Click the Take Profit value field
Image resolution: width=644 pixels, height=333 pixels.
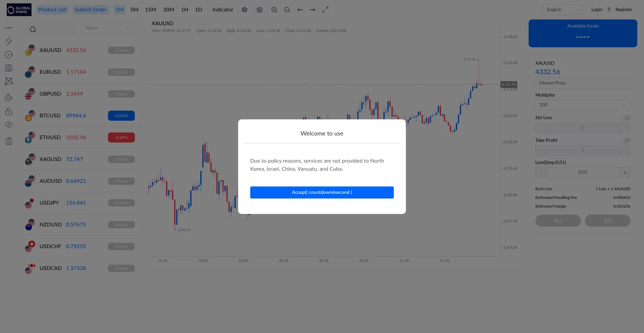point(583,151)
